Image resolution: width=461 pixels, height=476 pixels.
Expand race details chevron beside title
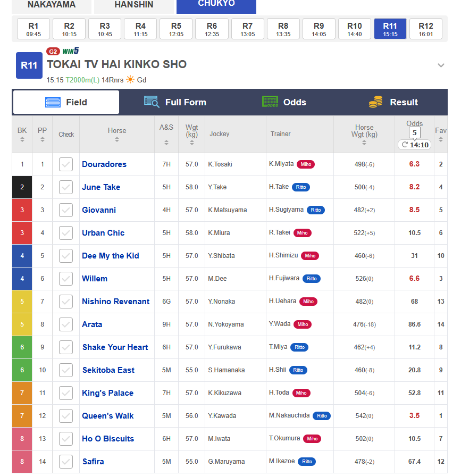[441, 65]
